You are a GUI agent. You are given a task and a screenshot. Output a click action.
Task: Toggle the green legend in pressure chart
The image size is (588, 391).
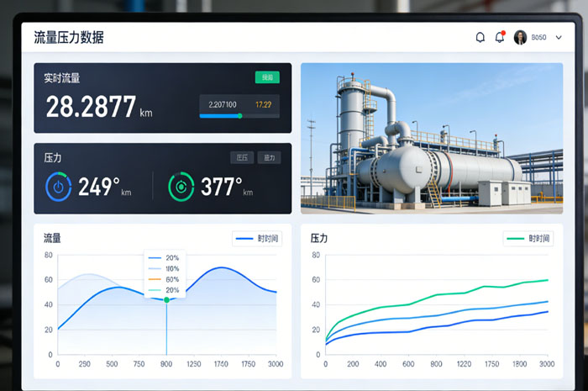click(528, 239)
